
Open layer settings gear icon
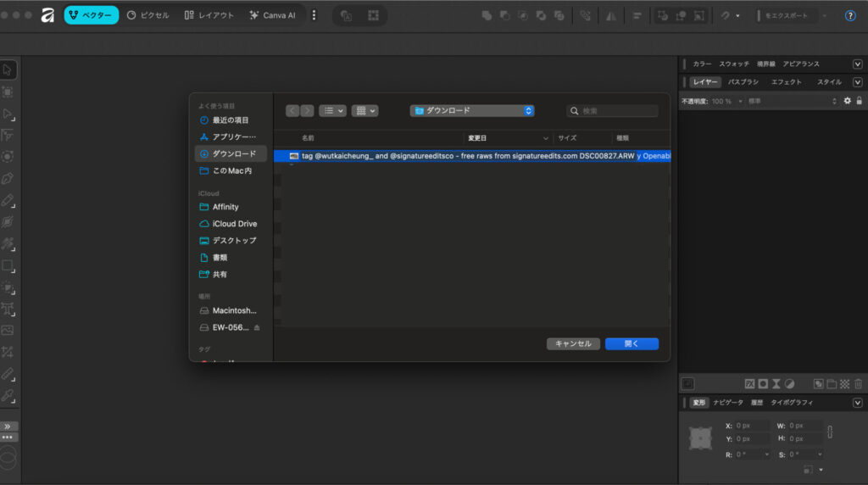pos(846,101)
